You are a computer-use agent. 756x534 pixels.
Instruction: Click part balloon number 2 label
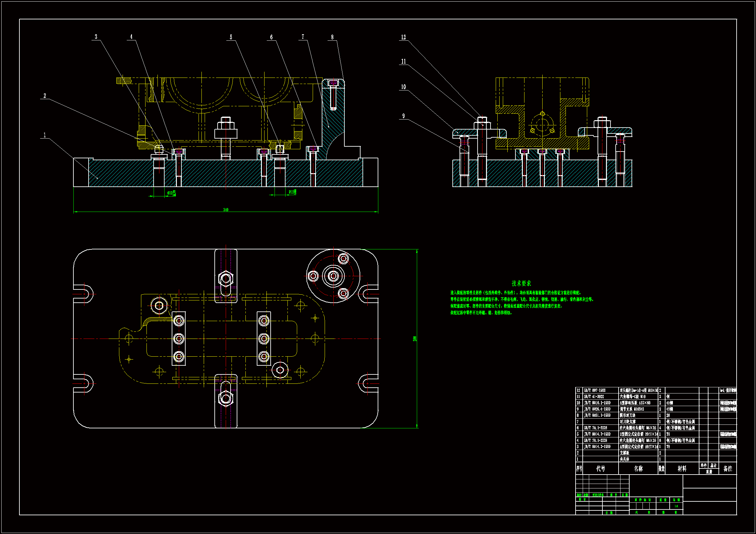pos(45,96)
